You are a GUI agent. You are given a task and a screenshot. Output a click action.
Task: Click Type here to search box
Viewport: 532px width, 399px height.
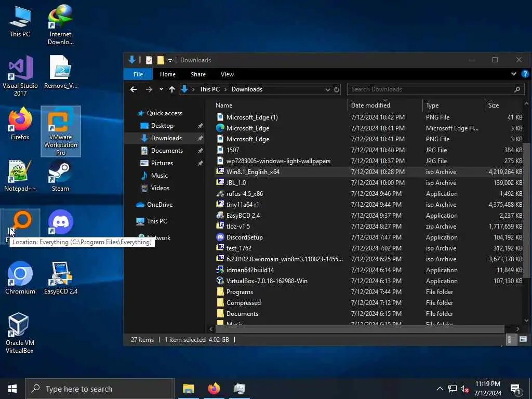click(100, 389)
